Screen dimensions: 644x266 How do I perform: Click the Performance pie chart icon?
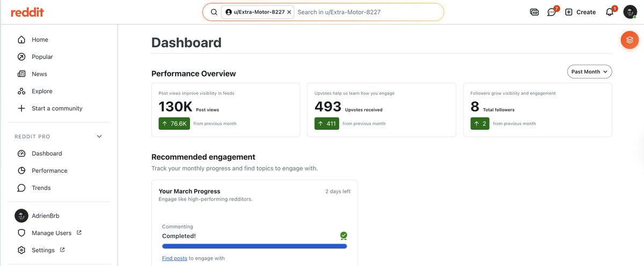[x=21, y=171]
